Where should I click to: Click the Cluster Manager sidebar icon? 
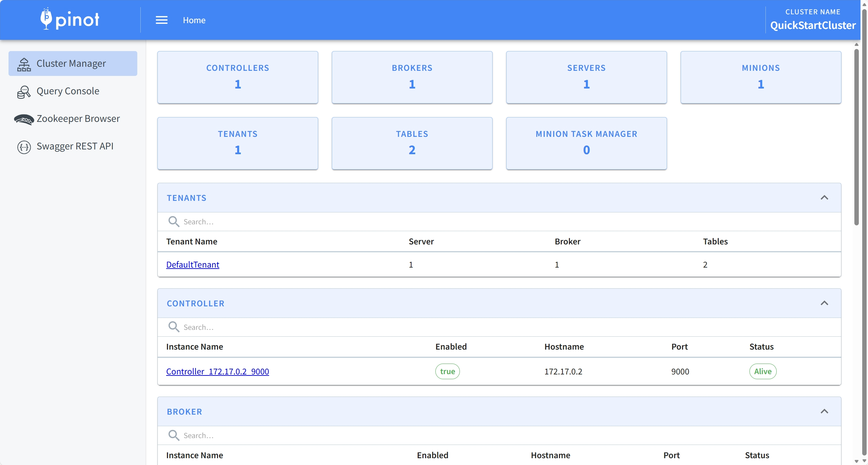pos(24,64)
